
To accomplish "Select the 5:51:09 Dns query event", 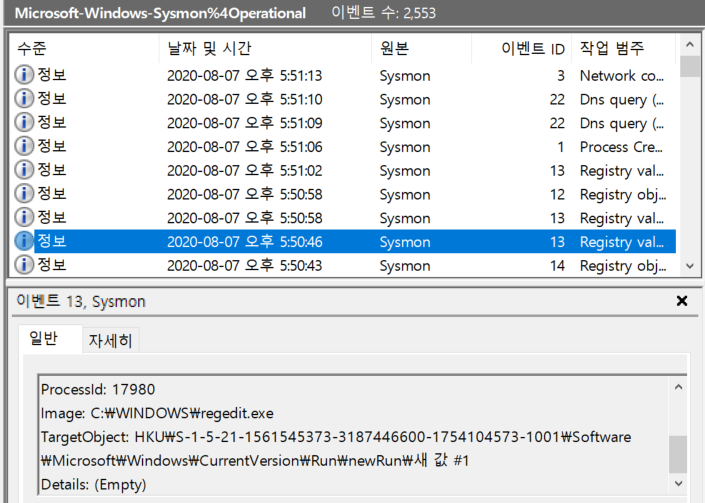I will [x=343, y=123].
